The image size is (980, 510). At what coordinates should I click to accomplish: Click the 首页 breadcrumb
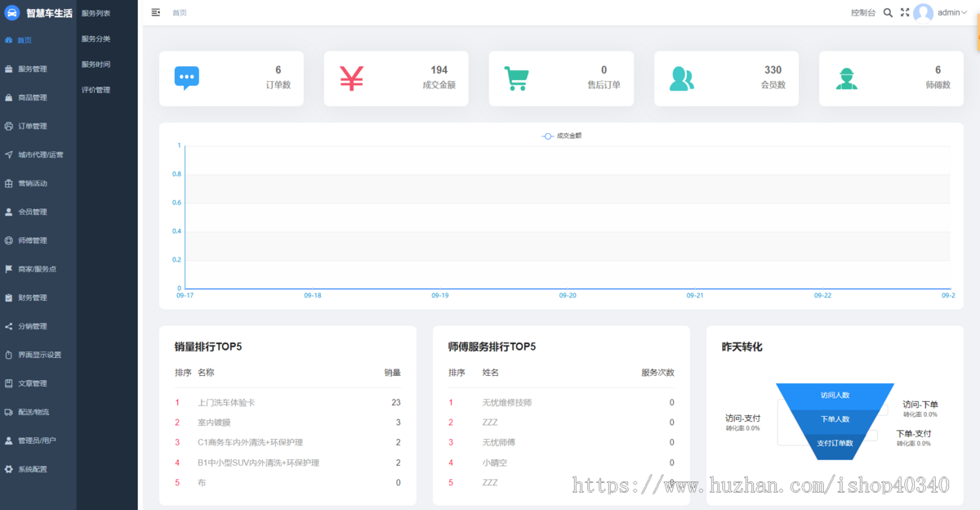180,13
